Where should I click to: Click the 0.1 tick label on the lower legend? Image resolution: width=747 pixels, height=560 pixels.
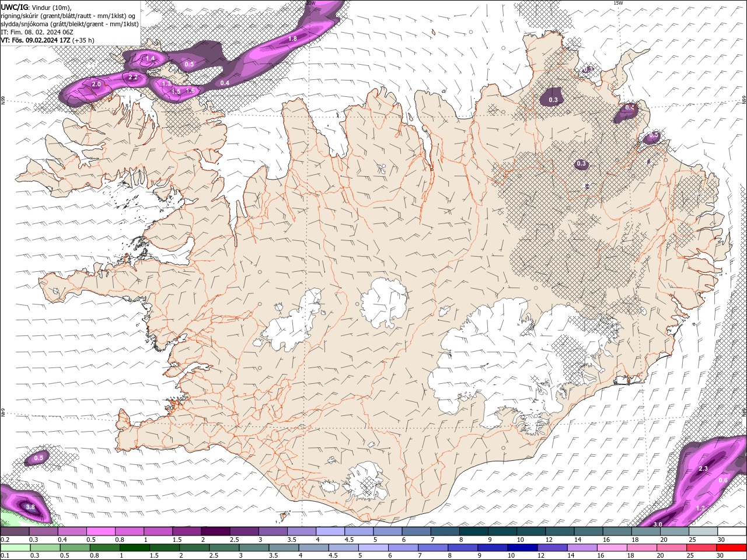click(x=5, y=555)
